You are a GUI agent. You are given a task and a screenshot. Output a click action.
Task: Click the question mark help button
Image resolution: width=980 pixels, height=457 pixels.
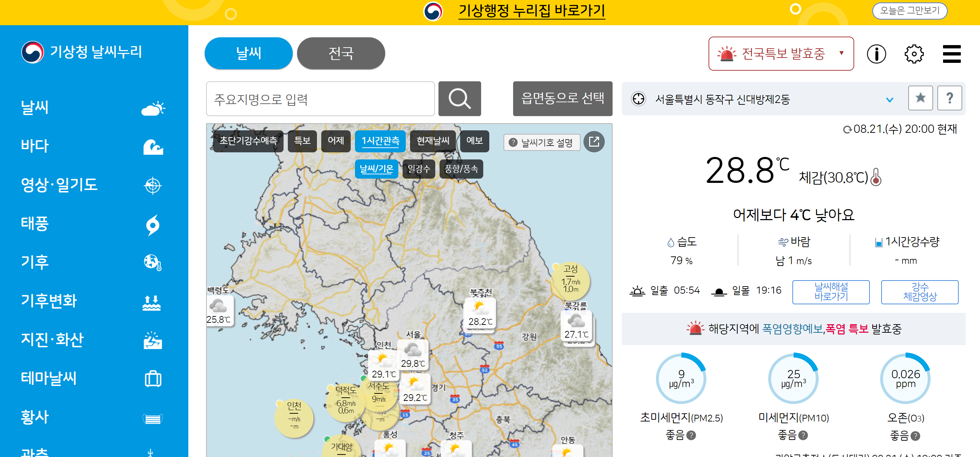click(x=949, y=98)
